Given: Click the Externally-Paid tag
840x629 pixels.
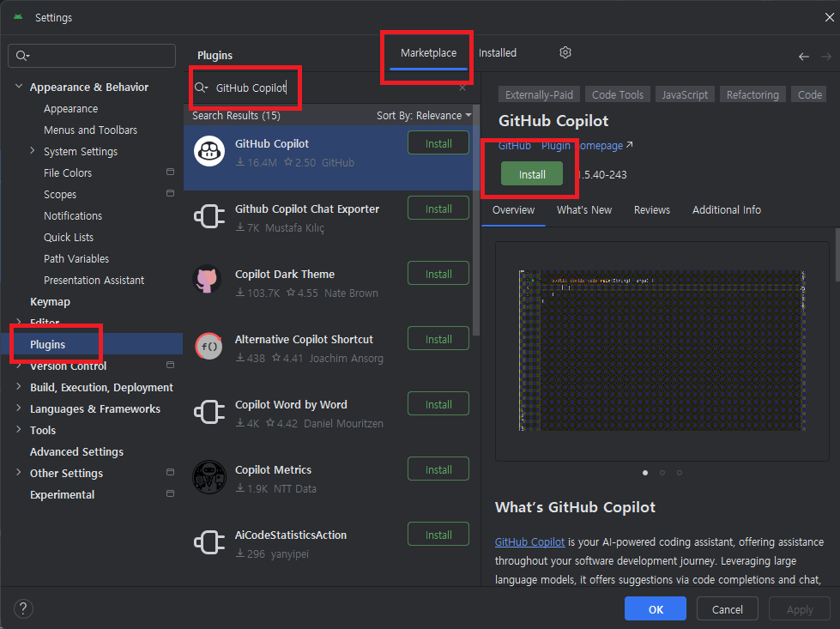Looking at the screenshot, I should pyautogui.click(x=539, y=94).
